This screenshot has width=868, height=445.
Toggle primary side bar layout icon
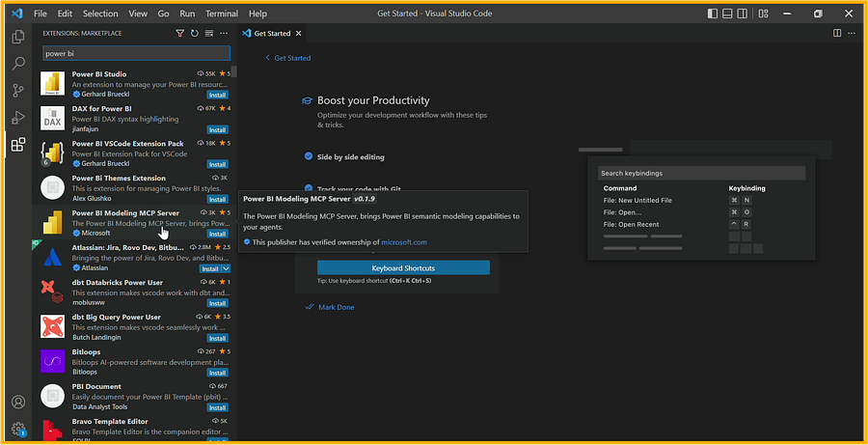pyautogui.click(x=713, y=14)
